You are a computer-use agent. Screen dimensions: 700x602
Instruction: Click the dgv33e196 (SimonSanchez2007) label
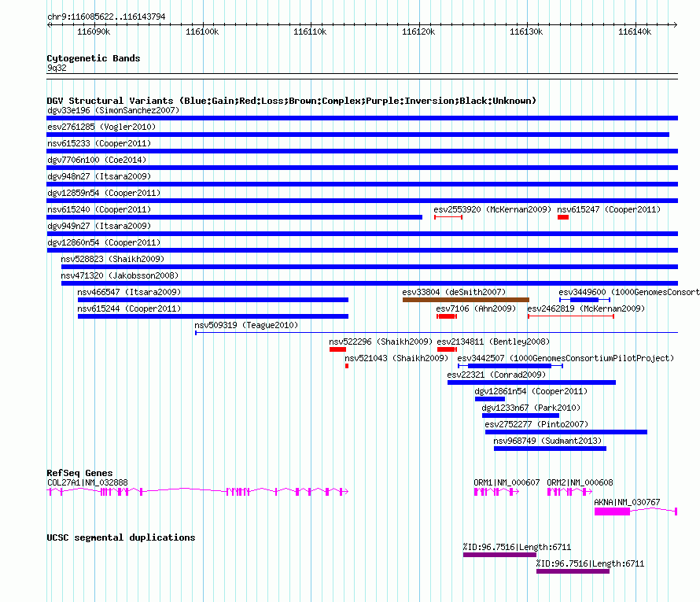tap(113, 110)
